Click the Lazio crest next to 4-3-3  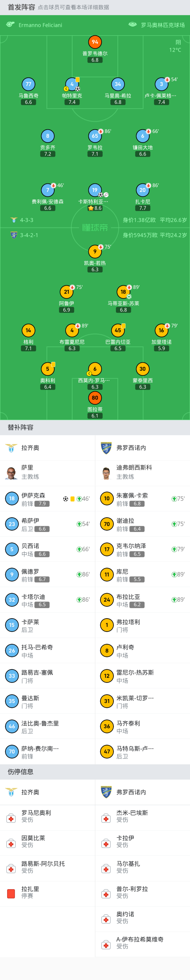14,220
